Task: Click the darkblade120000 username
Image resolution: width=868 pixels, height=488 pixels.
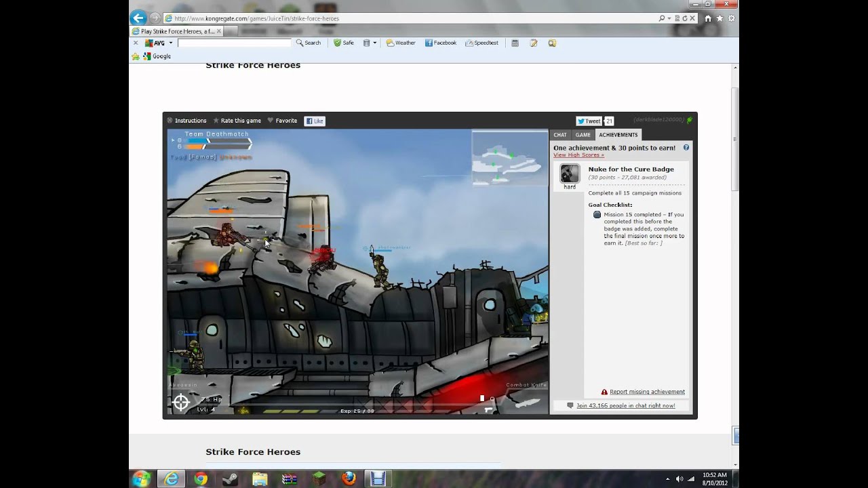Action: tap(658, 120)
